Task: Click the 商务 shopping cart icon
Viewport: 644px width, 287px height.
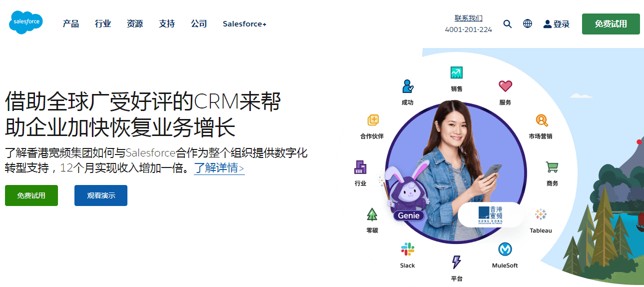Action: pos(552,167)
